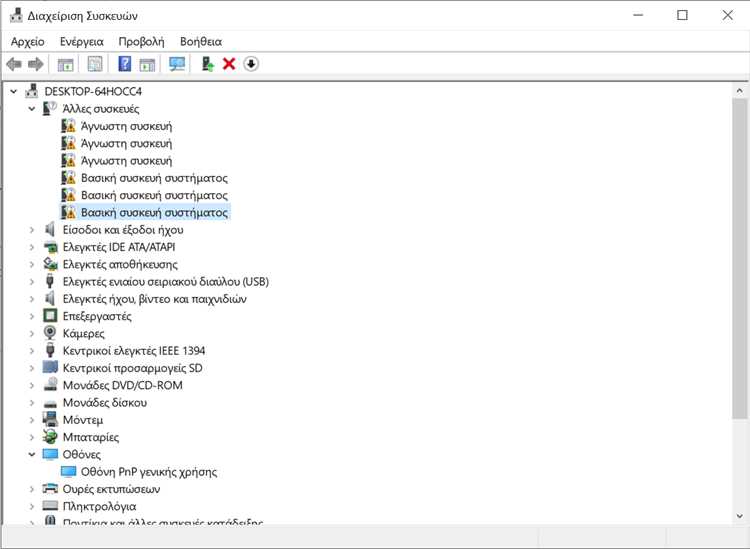Click the Επεξεργαστές processor chip icon
750x549 pixels.
(x=50, y=316)
